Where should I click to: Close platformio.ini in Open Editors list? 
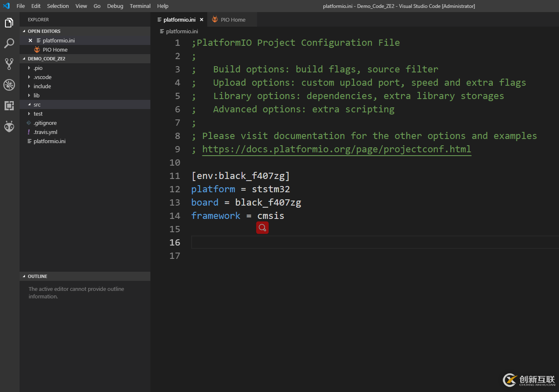pos(30,40)
